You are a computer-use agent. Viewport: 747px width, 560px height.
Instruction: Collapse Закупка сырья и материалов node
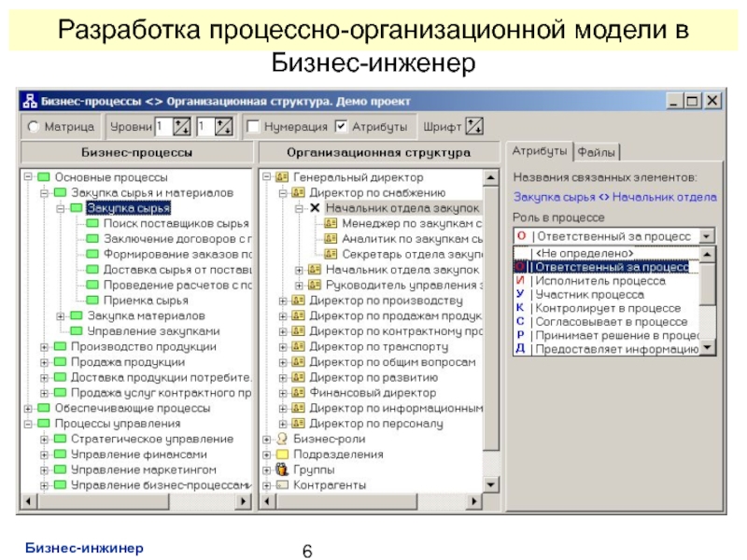tap(44, 193)
